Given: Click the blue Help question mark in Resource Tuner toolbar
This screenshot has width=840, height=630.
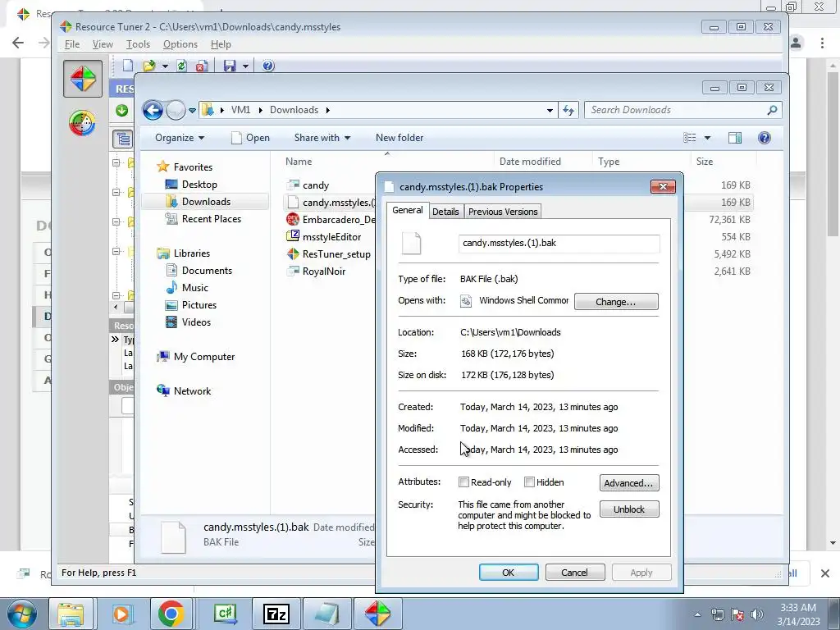Looking at the screenshot, I should coord(268,66).
